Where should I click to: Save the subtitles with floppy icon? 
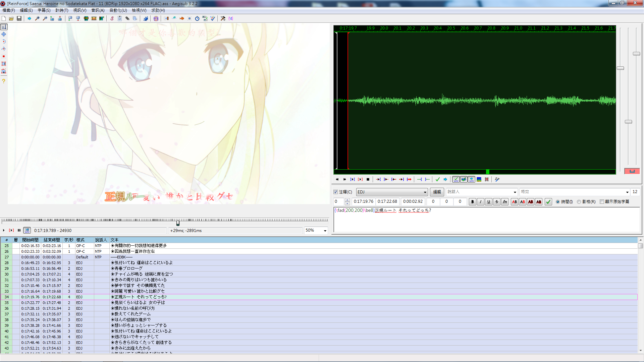19,18
